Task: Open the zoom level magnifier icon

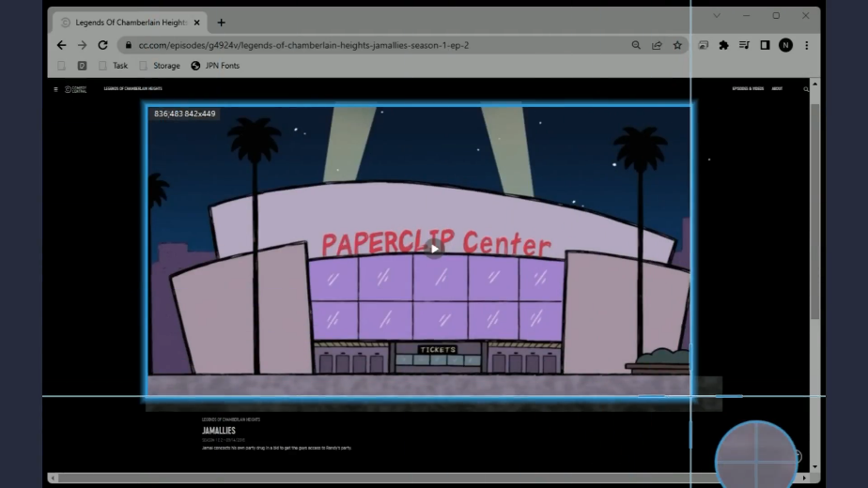Action: (636, 45)
